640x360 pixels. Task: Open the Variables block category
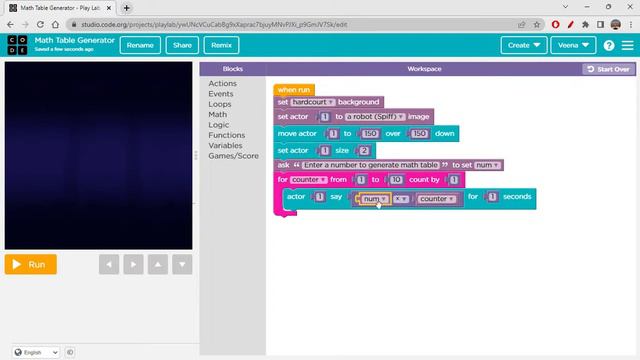pos(225,145)
